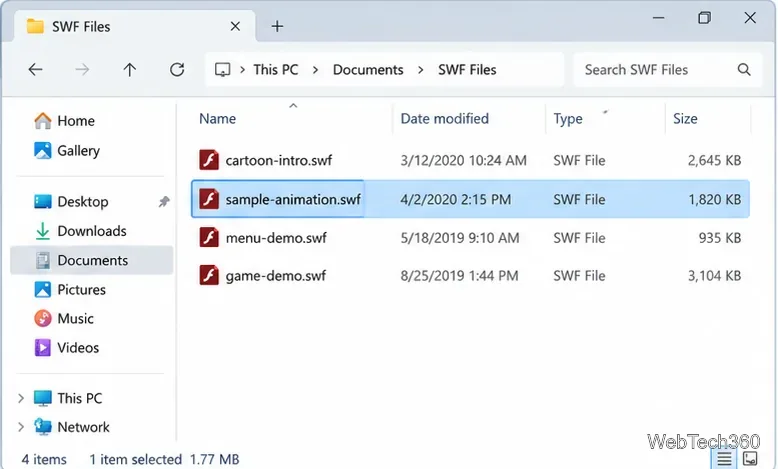Image resolution: width=778 pixels, height=469 pixels.
Task: Click the sample-animation.swf file name
Action: tap(293, 199)
